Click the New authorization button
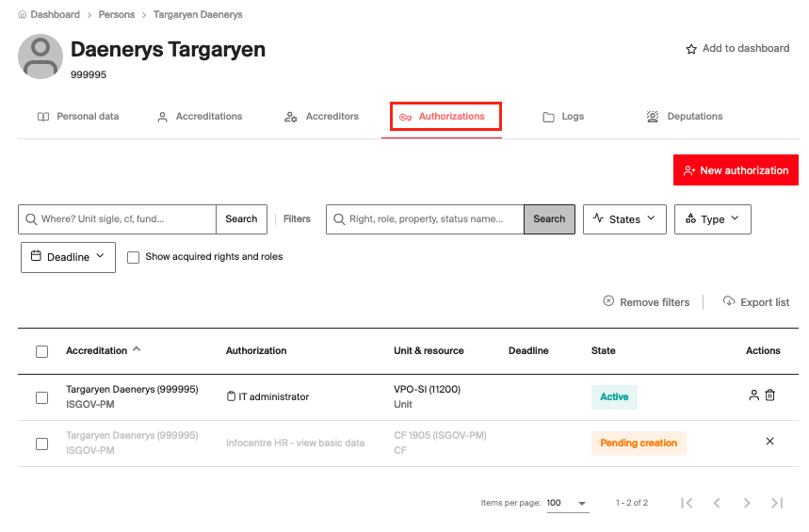Image resolution: width=809 pixels, height=532 pixels. pos(736,170)
